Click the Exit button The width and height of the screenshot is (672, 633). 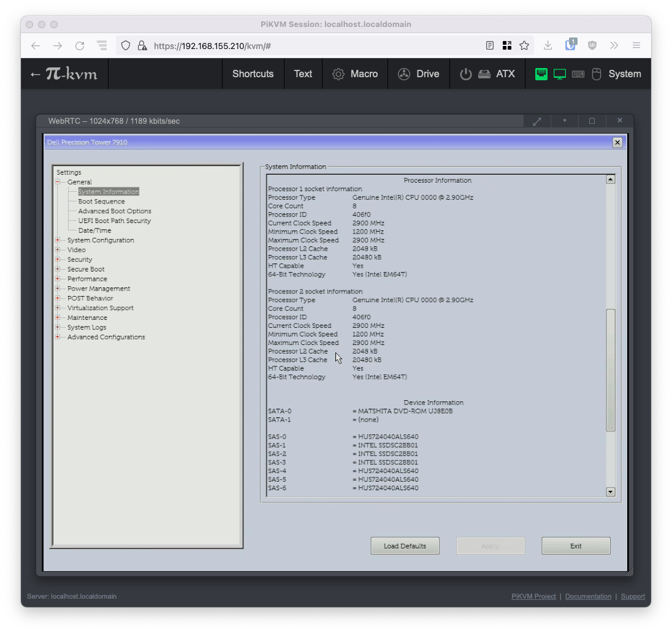[576, 546]
